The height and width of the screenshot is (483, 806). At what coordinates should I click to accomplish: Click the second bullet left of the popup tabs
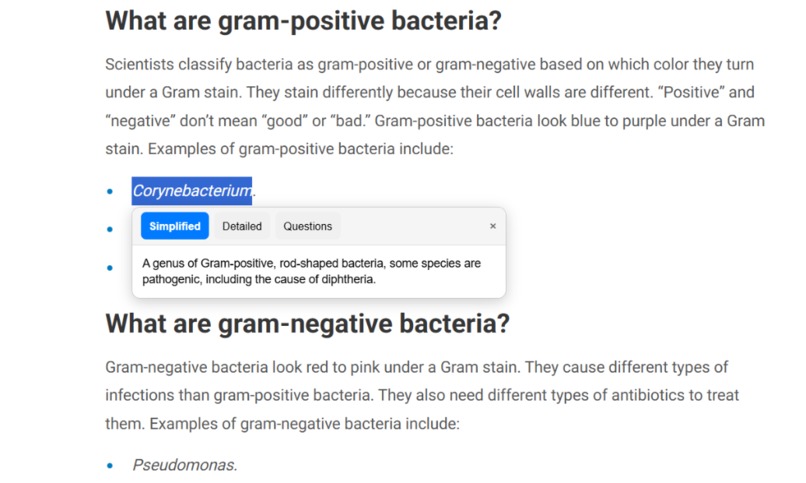pyautogui.click(x=109, y=229)
